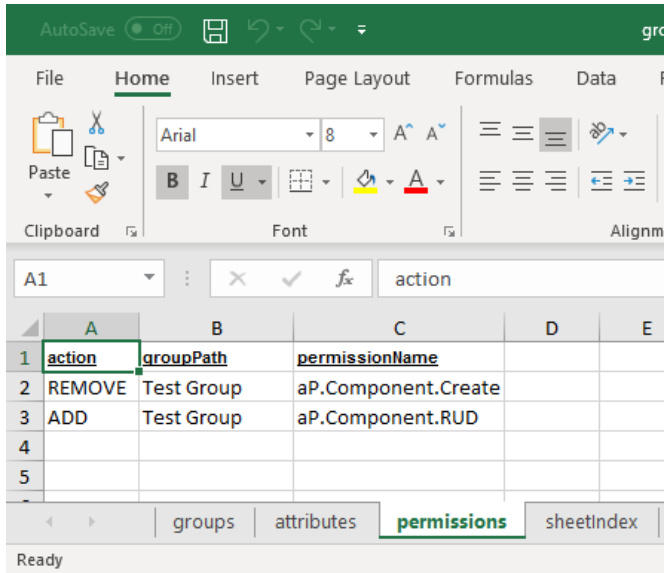
Task: Click Increase Font Size icon
Action: 403,134
